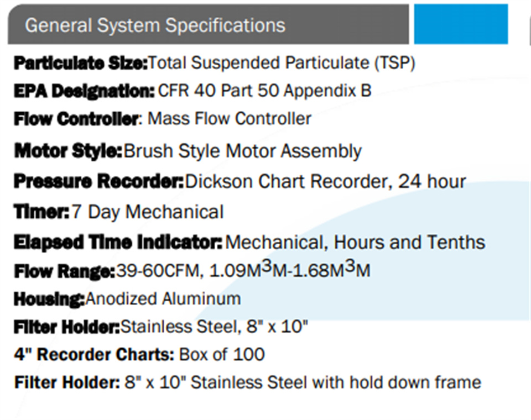
Task: Click the Flow Controller label
Action: click(x=76, y=119)
